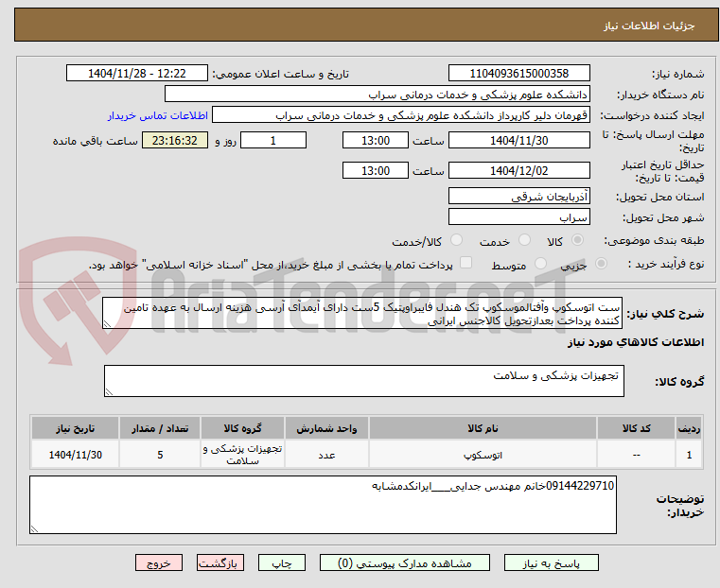
Task: Click the buyer description textarea
Action: coord(323,505)
